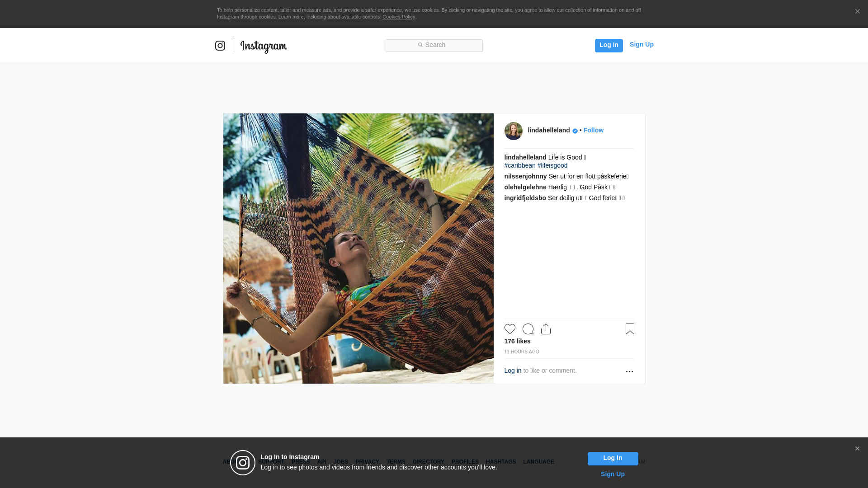Click the comment bubble icon
The image size is (868, 488).
(528, 329)
